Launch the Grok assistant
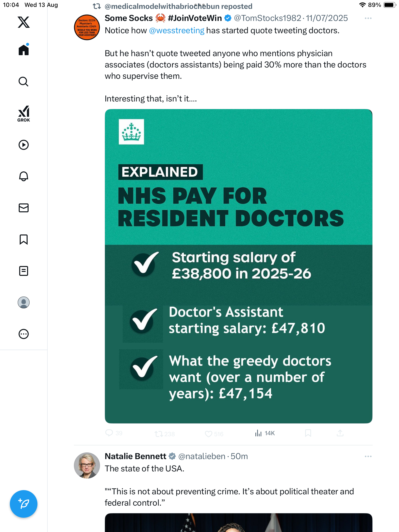399x532 pixels. (x=24, y=114)
